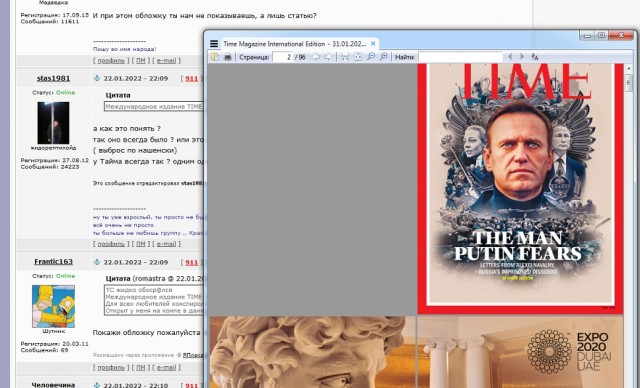Open ПМ link under the Медведка post
The image size is (640, 388).
(140, 60)
